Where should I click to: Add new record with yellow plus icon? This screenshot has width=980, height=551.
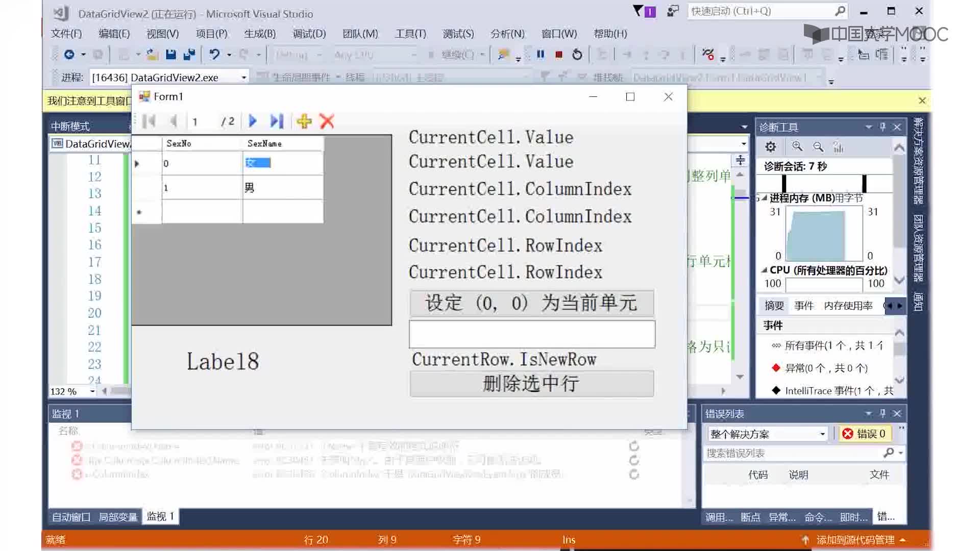[304, 121]
